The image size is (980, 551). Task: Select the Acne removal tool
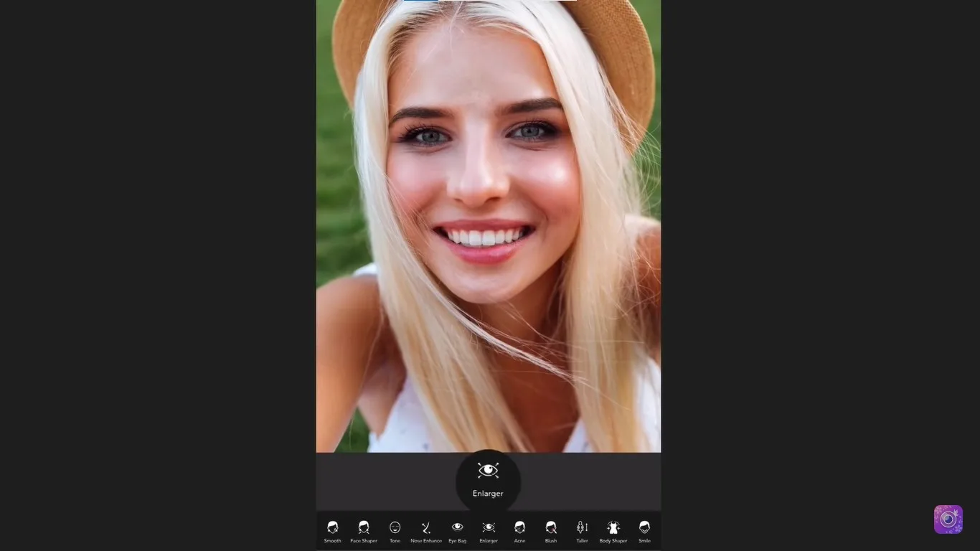coord(519,532)
